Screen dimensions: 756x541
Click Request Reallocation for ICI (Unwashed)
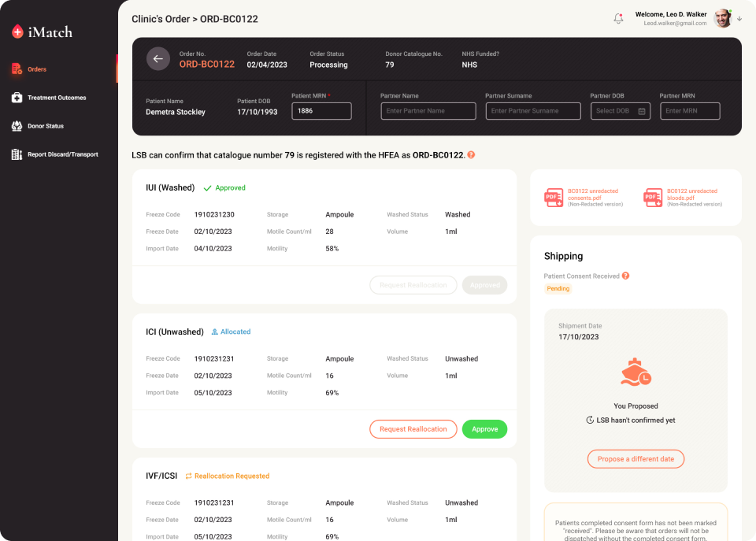(413, 429)
